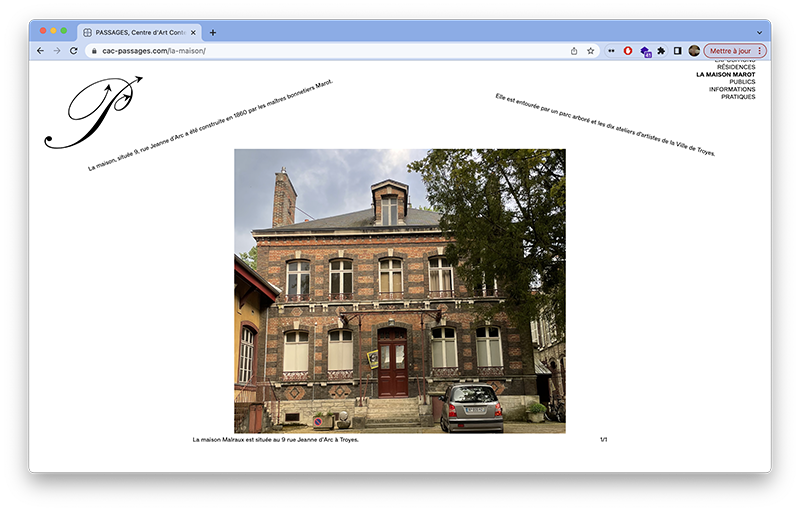This screenshot has width=800, height=511.
Task: Open the Publics menu item
Action: pos(742,82)
